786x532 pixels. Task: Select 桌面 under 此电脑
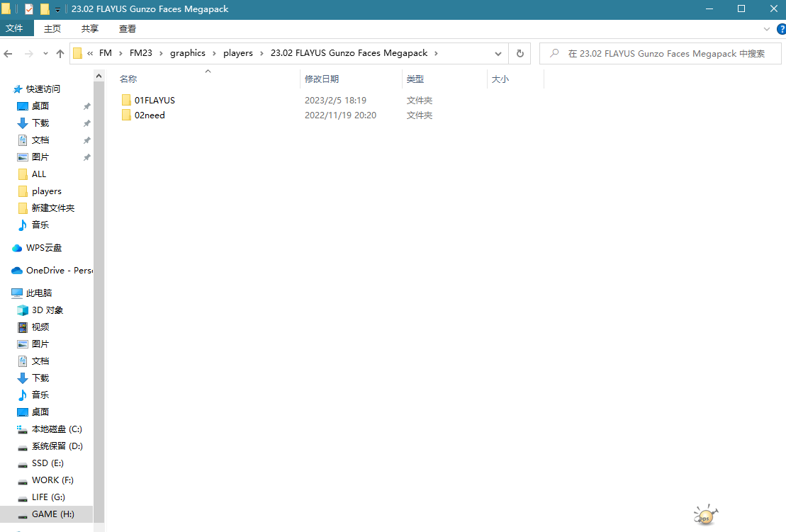pyautogui.click(x=40, y=412)
